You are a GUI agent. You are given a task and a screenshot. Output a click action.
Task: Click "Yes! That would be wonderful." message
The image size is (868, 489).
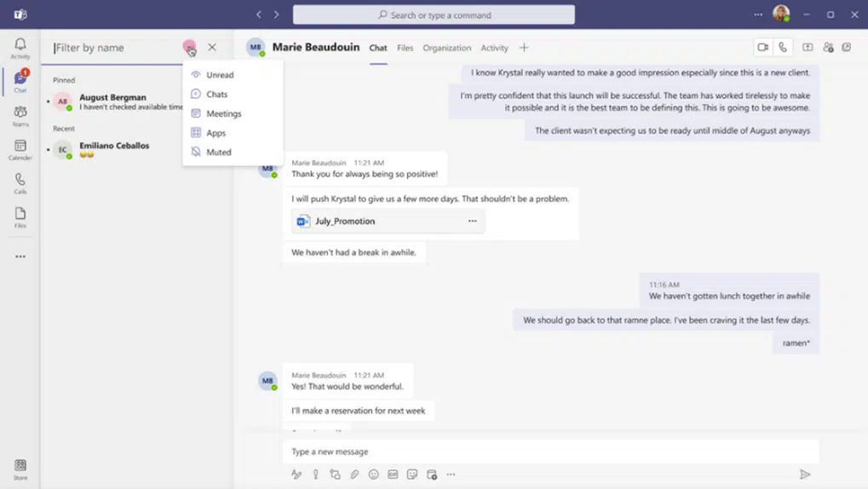point(347,386)
